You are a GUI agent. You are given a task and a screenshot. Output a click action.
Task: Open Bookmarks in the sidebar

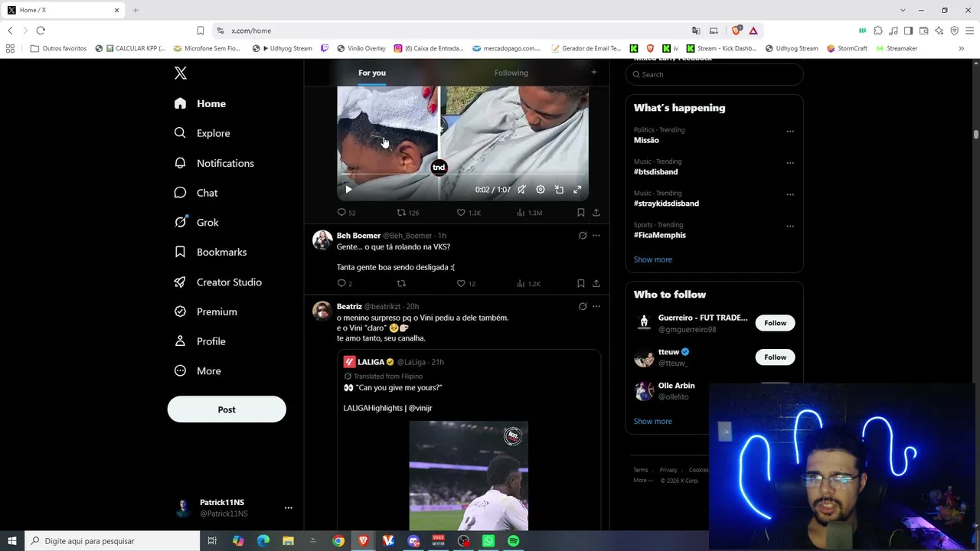click(210, 252)
